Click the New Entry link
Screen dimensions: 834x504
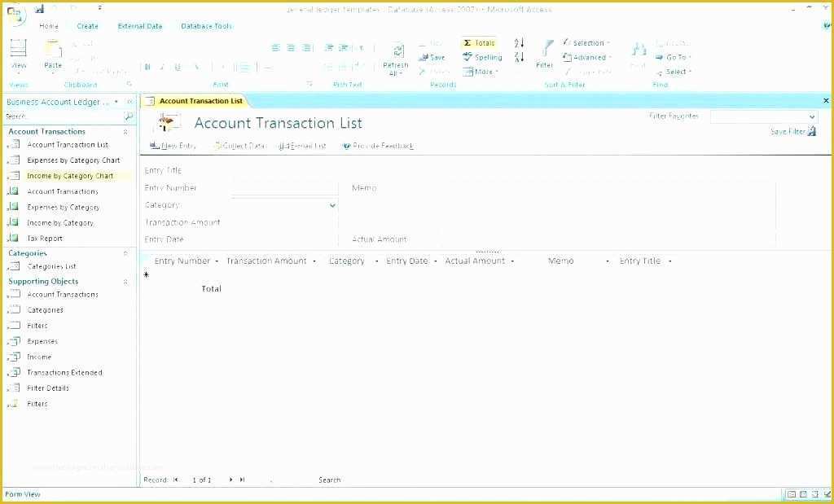point(173,147)
